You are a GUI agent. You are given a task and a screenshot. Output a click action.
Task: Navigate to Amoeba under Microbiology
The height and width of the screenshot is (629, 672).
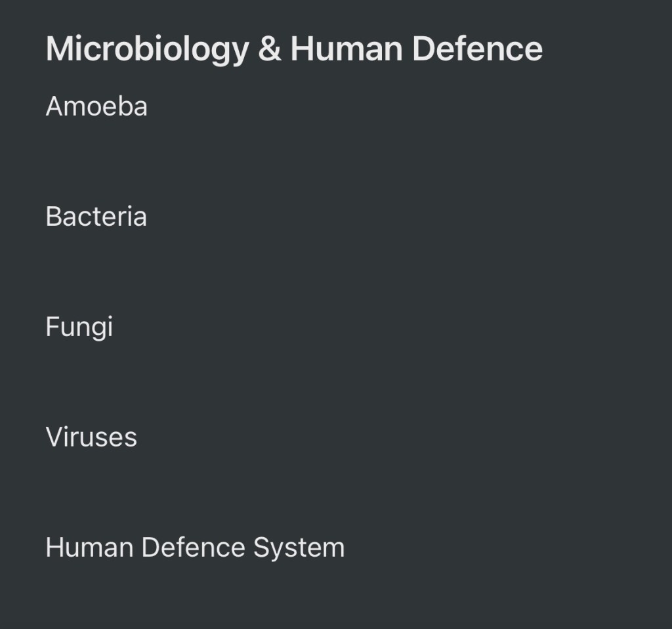click(96, 106)
